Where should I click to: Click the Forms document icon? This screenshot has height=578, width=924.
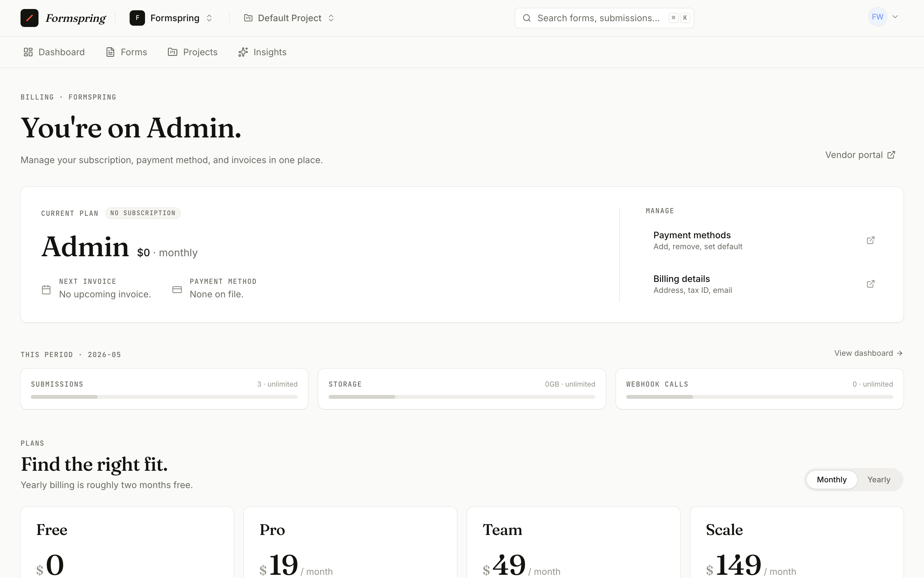[110, 52]
